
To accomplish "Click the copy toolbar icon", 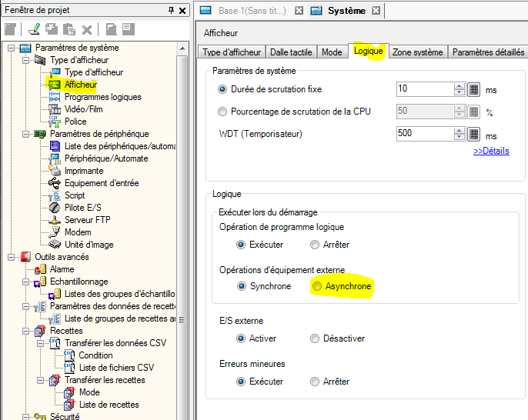I will (52, 29).
